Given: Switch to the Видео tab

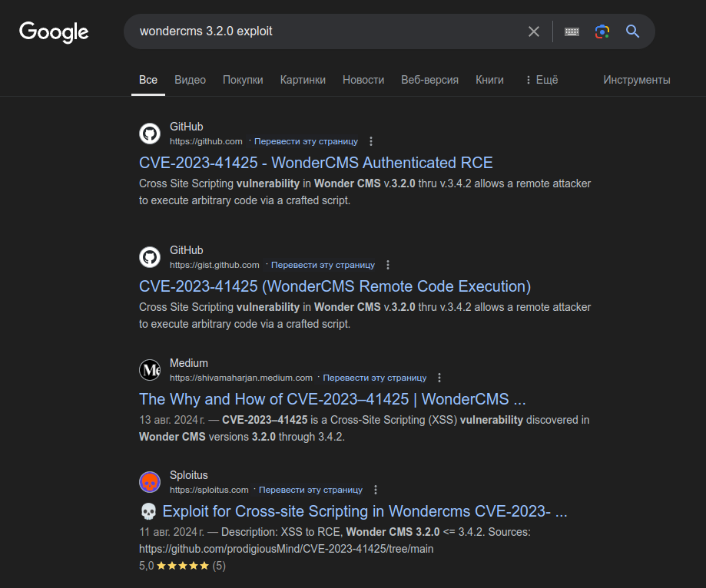Looking at the screenshot, I should (x=190, y=80).
